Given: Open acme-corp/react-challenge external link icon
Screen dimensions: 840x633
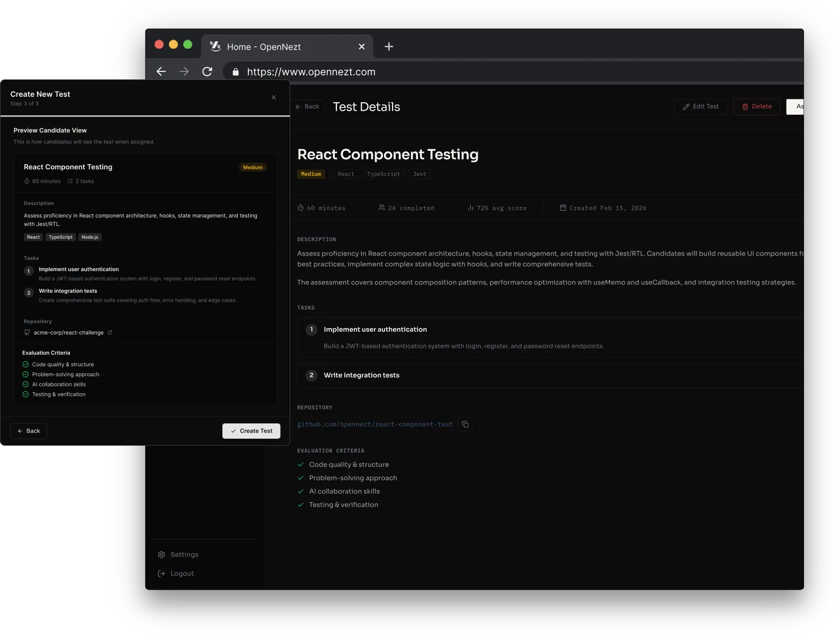Looking at the screenshot, I should coord(110,332).
